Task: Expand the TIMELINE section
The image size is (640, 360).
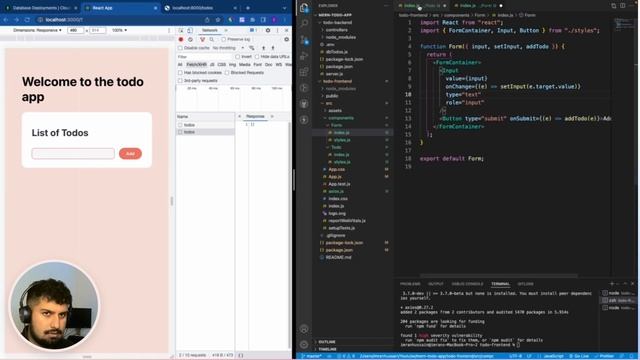Action: click(327, 349)
